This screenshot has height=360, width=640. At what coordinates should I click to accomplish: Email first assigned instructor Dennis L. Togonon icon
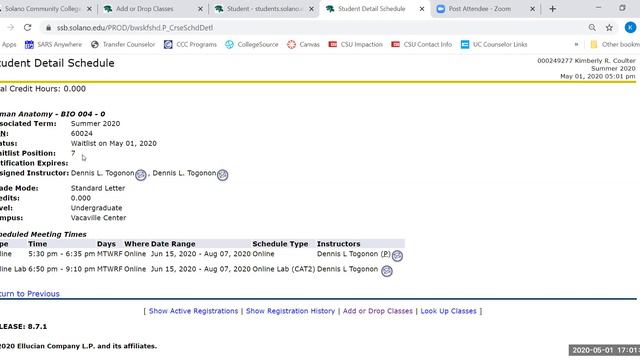[141, 175]
